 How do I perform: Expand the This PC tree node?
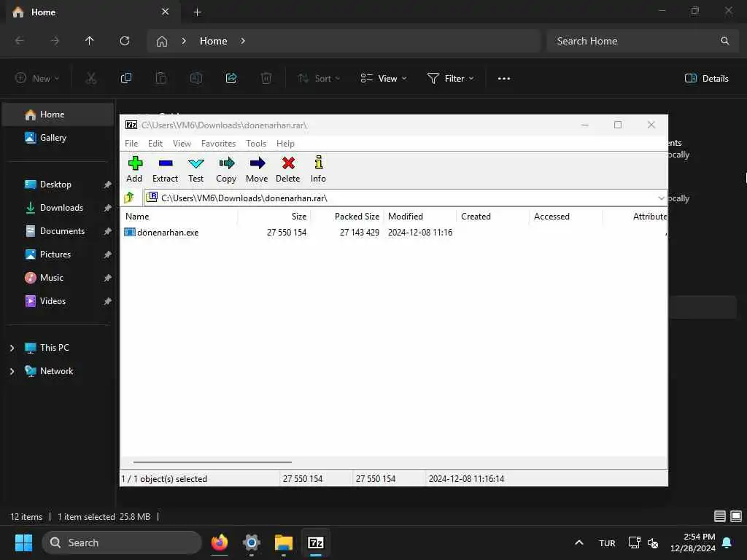[x=12, y=348]
